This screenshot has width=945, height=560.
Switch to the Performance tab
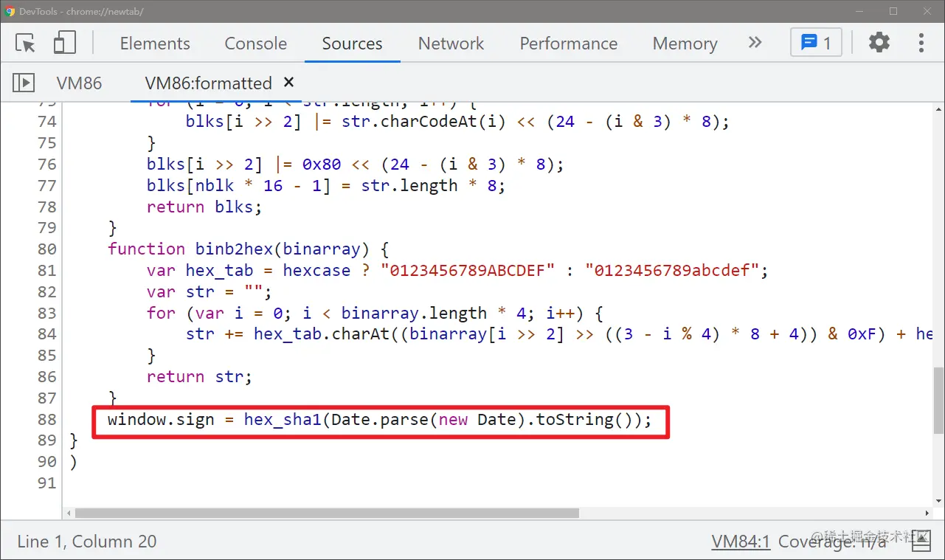coord(569,44)
